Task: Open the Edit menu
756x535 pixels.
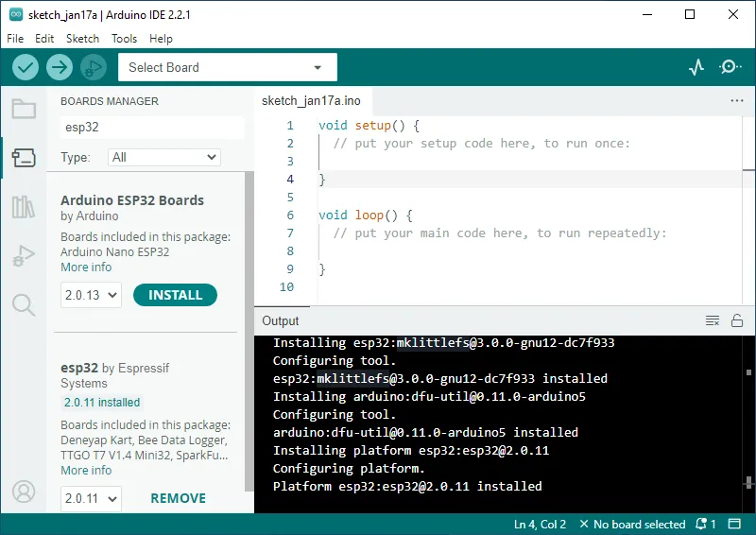Action: pos(44,39)
